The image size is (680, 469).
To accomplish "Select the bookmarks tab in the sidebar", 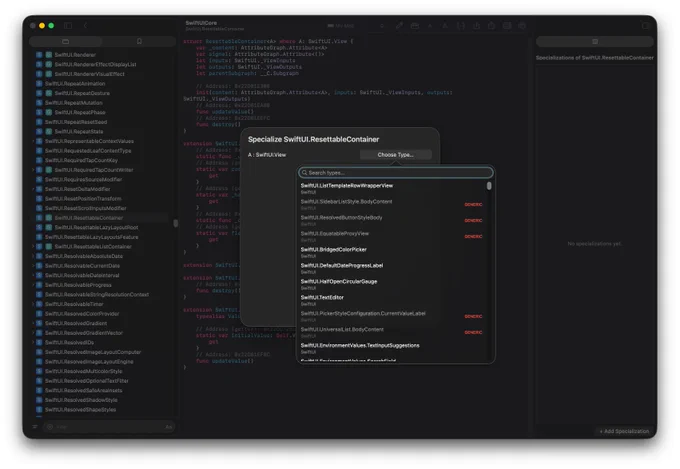I will click(x=139, y=41).
